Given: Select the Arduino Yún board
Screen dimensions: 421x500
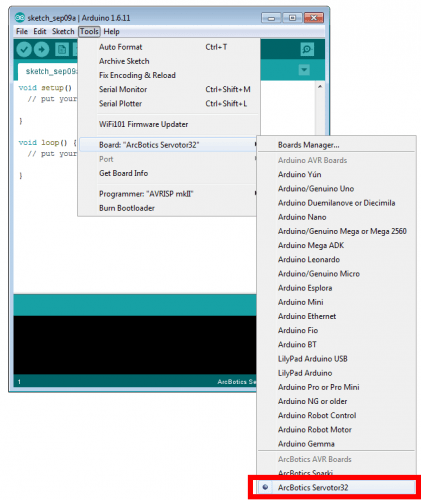Looking at the screenshot, I should 337,174.
